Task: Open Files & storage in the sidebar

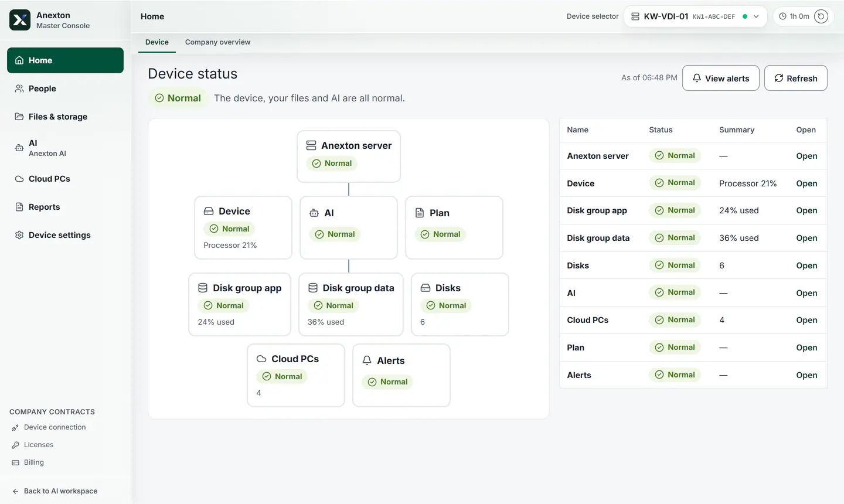Action: click(65, 117)
